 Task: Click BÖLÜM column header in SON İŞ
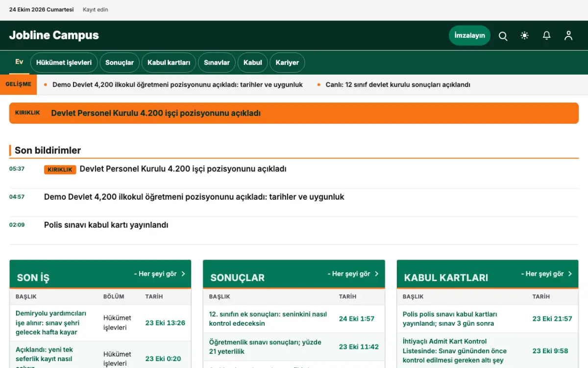point(114,296)
